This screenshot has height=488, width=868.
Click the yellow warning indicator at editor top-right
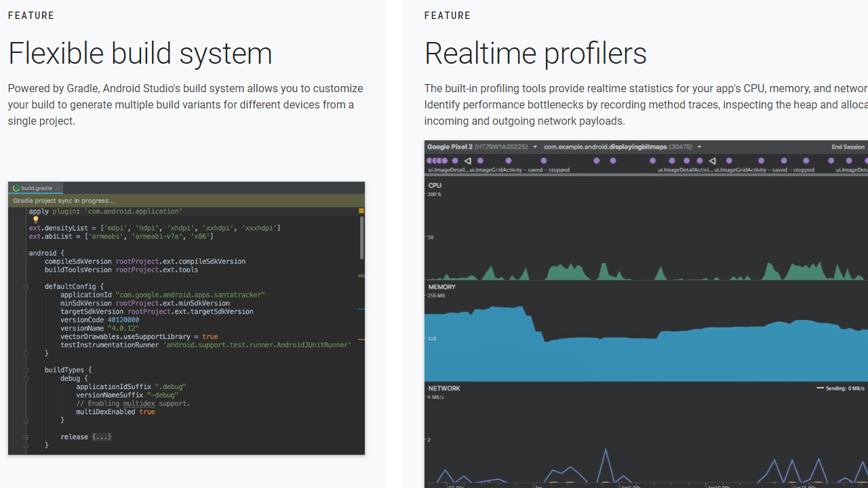[361, 211]
